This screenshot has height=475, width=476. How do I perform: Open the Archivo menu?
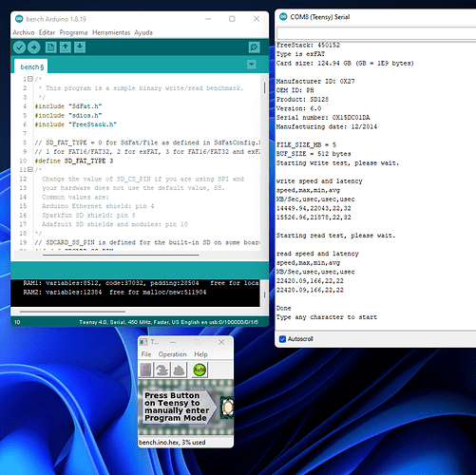[24, 32]
